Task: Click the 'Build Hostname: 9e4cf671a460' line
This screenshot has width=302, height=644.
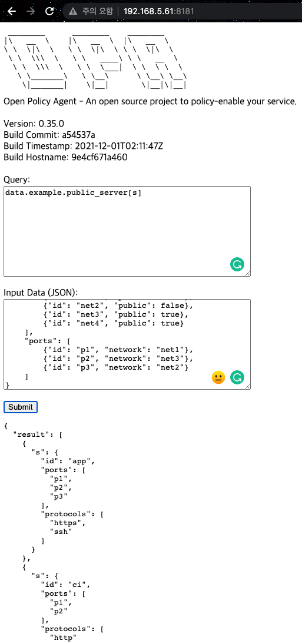Action: [x=65, y=157]
